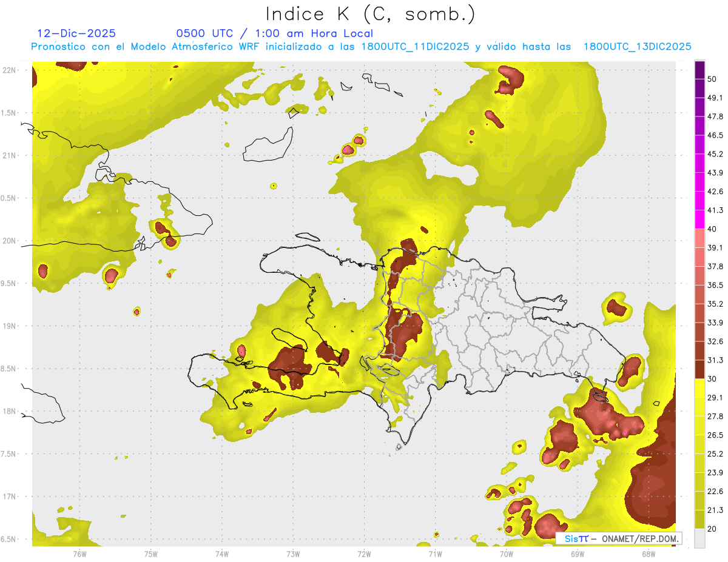Click the "20N" latitude label
The height and width of the screenshot is (562, 728).
[x=10, y=241]
